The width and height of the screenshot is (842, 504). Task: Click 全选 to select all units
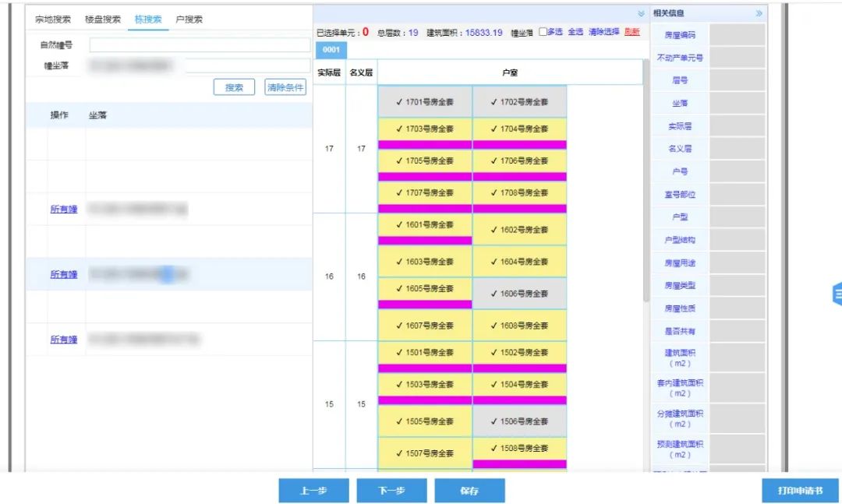pos(575,32)
